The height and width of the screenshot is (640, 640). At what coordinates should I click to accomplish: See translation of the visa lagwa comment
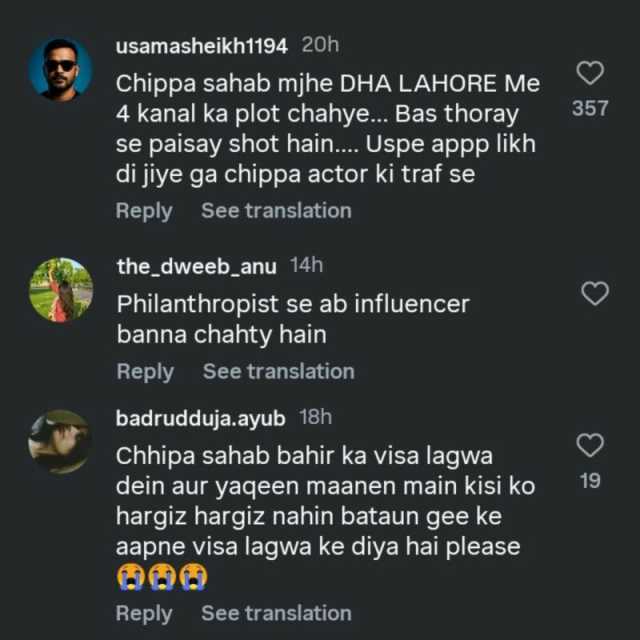276,613
